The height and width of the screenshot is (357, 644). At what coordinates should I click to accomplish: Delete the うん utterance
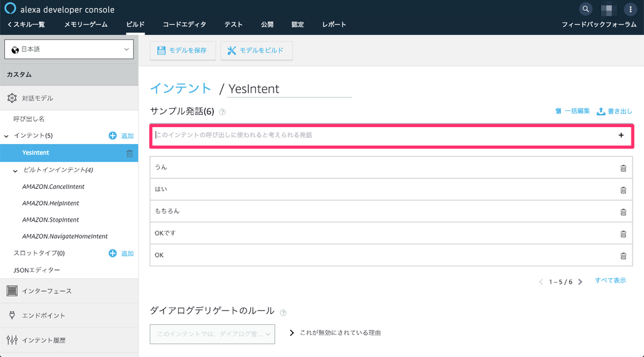pos(623,168)
